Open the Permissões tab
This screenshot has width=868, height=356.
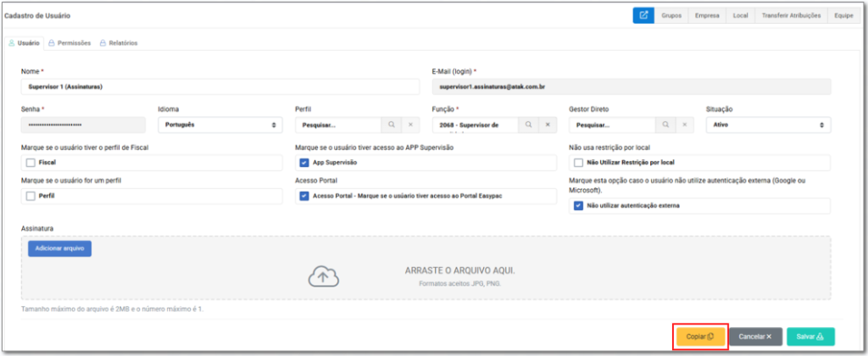(70, 42)
